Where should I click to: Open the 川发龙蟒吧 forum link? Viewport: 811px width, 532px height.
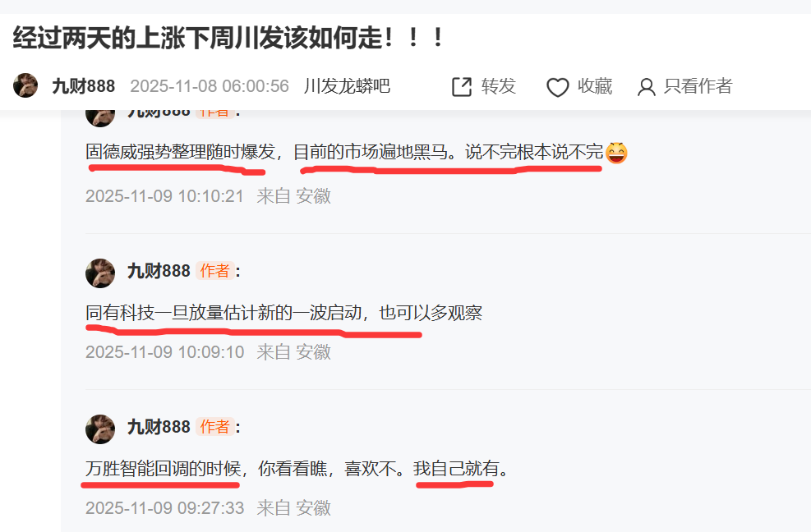347,86
